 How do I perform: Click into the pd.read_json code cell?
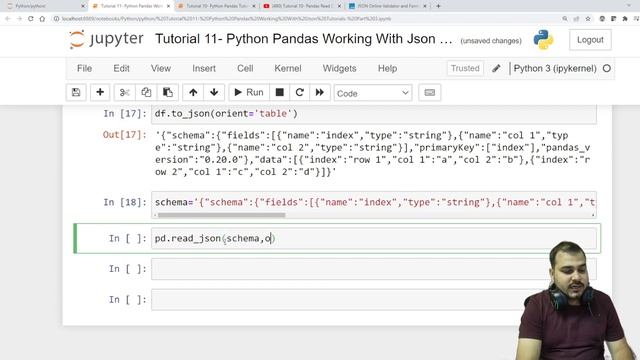(373, 238)
